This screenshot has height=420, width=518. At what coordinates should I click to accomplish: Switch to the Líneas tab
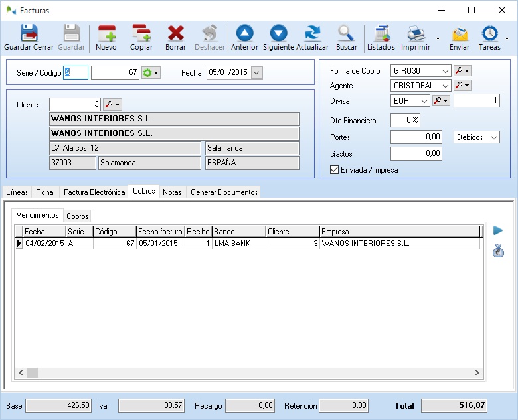[x=17, y=192]
